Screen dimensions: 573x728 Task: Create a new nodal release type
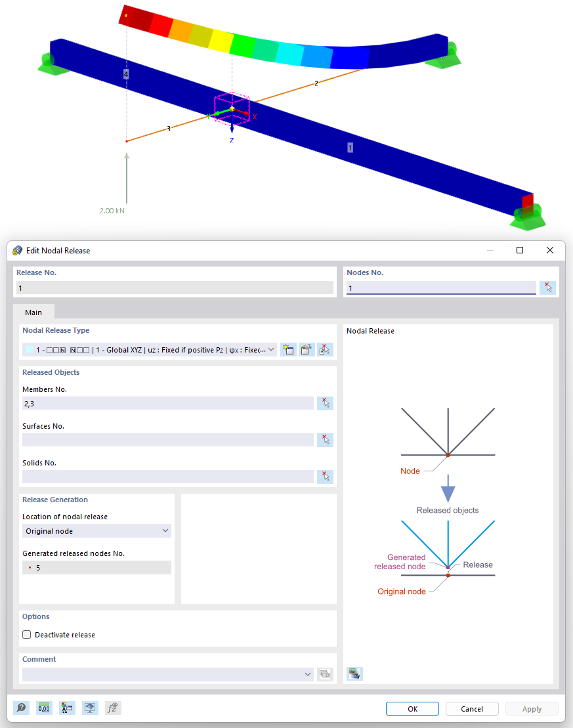pos(288,350)
